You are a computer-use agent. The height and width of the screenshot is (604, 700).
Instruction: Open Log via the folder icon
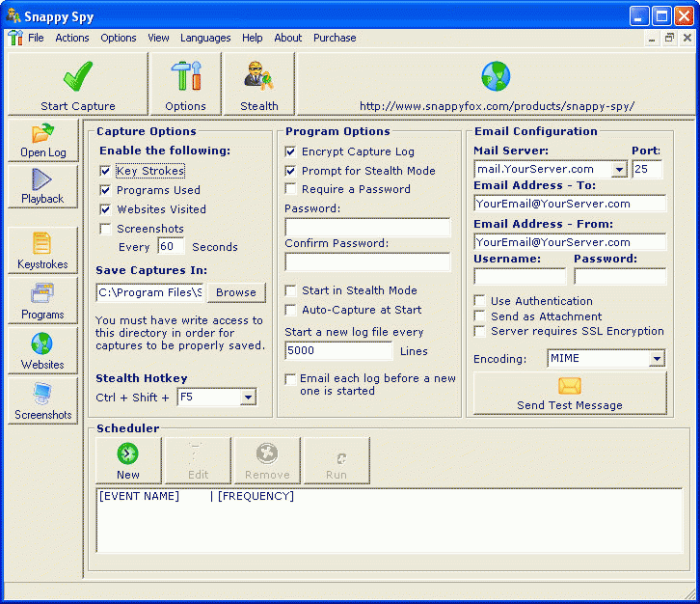[x=42, y=133]
